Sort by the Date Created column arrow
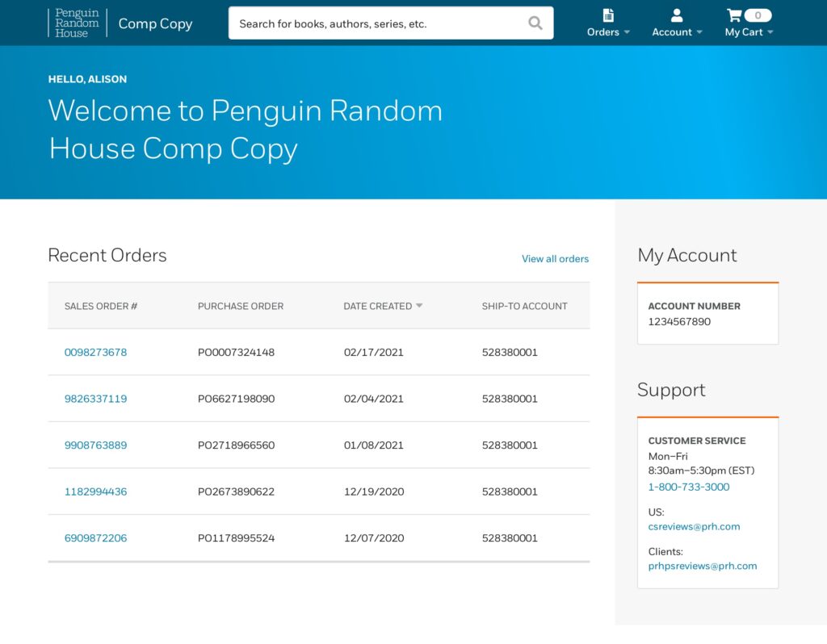This screenshot has height=644, width=827. coord(419,306)
